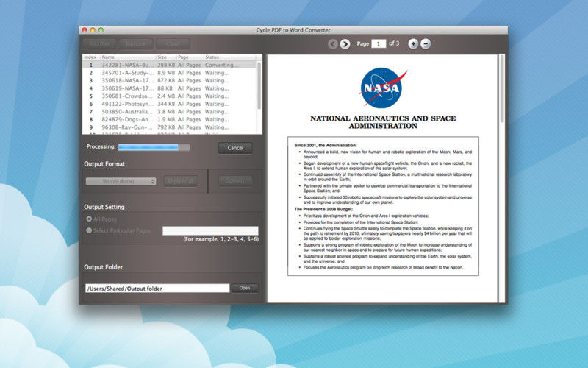Go to the next page arrow

345,44
